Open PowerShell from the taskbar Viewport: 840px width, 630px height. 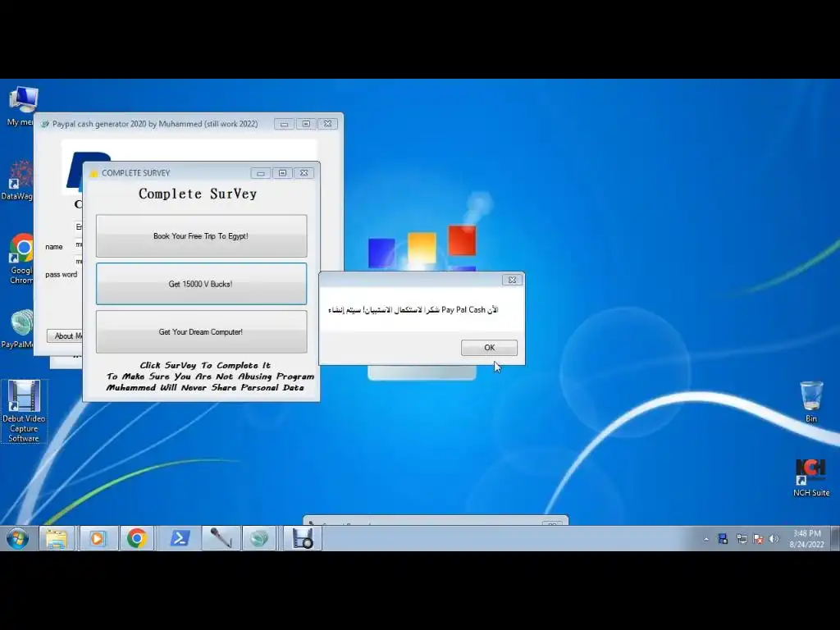pos(180,538)
